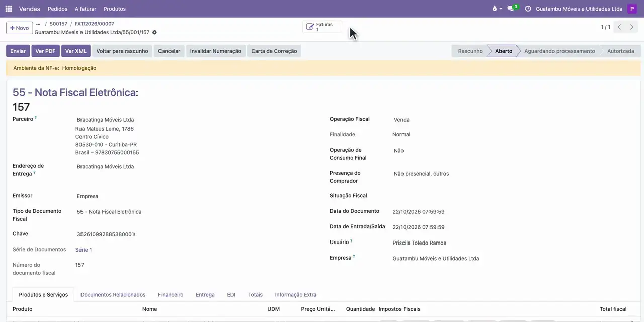Select the Aguardando processamento stage
Screen dimensions: 644x322
click(559, 51)
